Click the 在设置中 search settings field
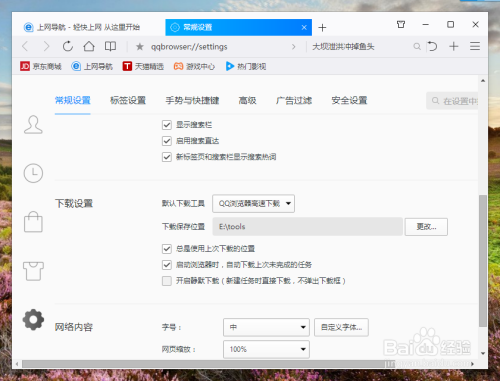 (452, 101)
